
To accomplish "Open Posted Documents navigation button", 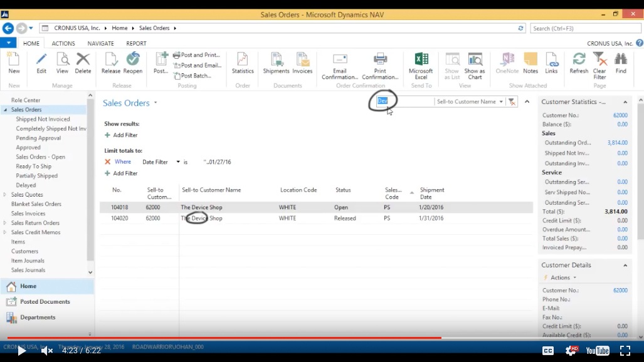I will click(47, 302).
